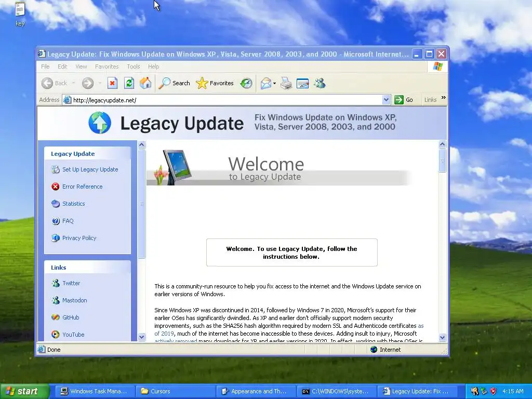532x399 pixels.
Task: Open the Statistics link
Action: (x=74, y=204)
